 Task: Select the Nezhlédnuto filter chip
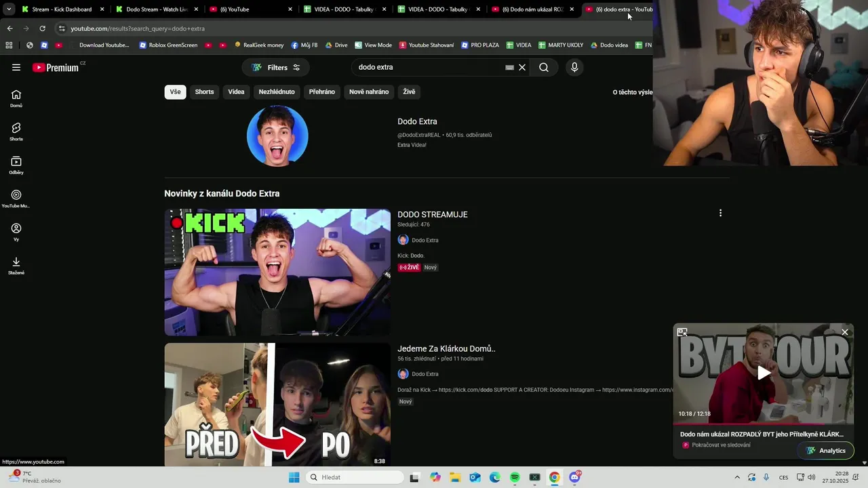point(277,91)
